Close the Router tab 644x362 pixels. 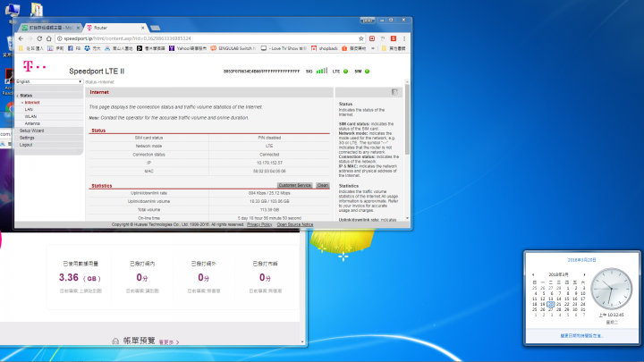(142, 28)
